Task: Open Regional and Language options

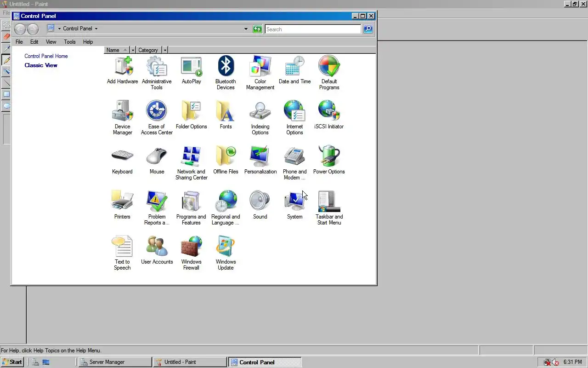Action: coord(226,208)
